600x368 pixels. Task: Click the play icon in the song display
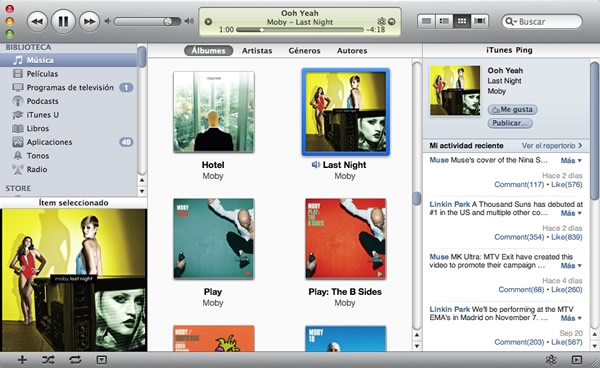coord(208,22)
